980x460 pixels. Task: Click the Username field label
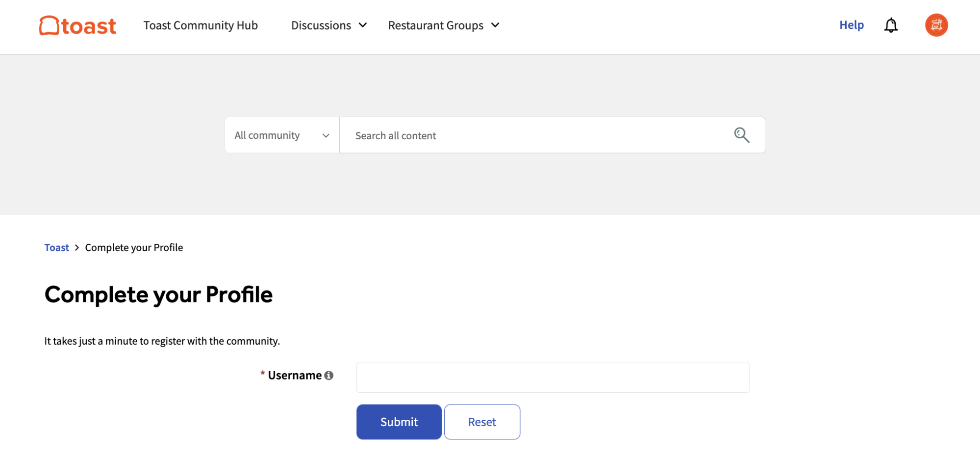click(x=294, y=376)
